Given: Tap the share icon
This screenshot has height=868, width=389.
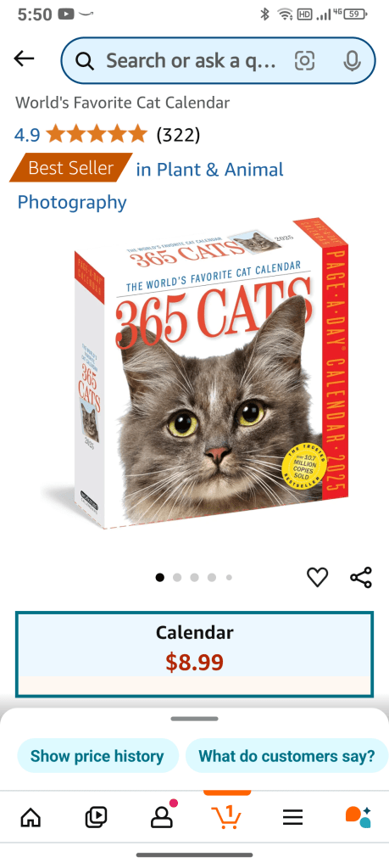Looking at the screenshot, I should click(361, 577).
